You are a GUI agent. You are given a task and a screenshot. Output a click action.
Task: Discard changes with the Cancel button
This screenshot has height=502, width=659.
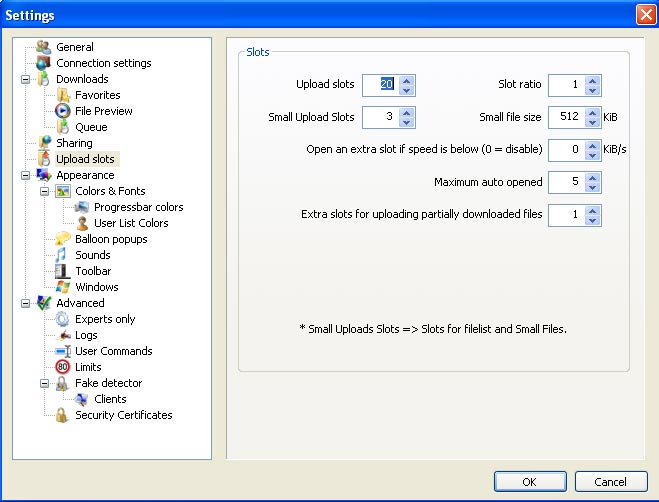(611, 481)
